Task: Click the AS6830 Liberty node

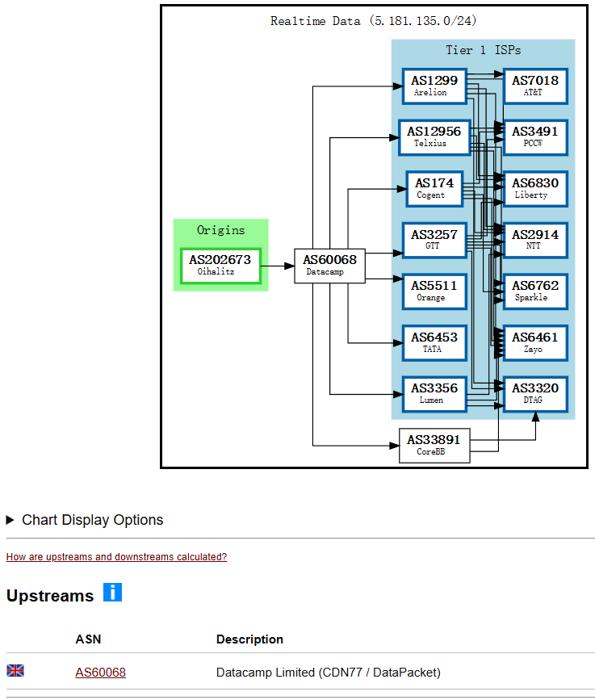Action: pos(535,189)
